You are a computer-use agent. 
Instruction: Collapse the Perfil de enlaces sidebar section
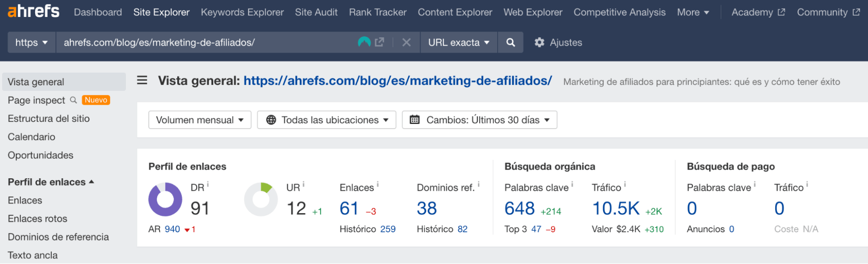point(51,182)
